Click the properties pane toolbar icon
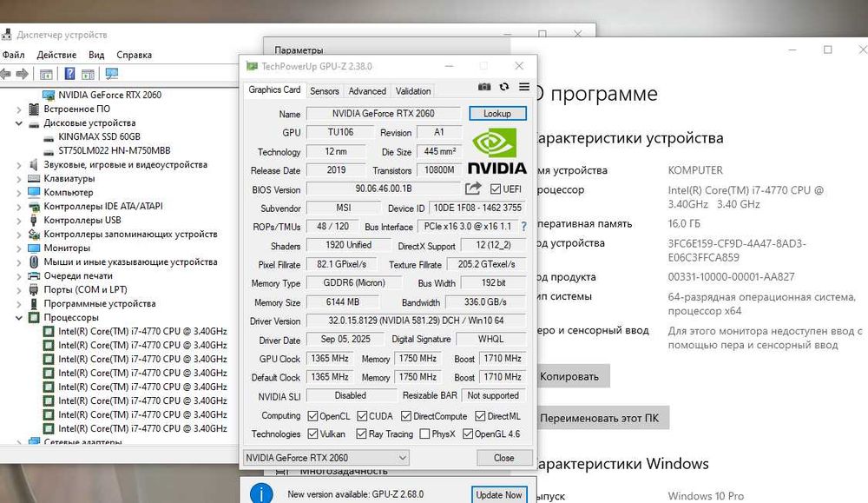 (88, 74)
